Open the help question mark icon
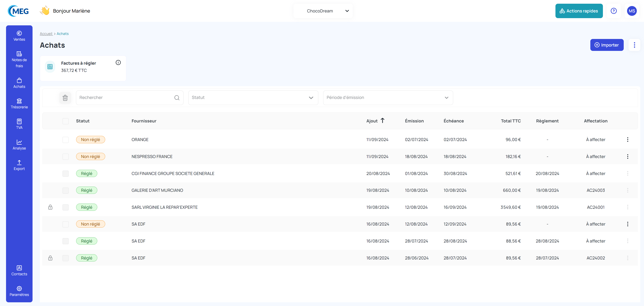Screen dimensions: 644x306 coord(613,11)
